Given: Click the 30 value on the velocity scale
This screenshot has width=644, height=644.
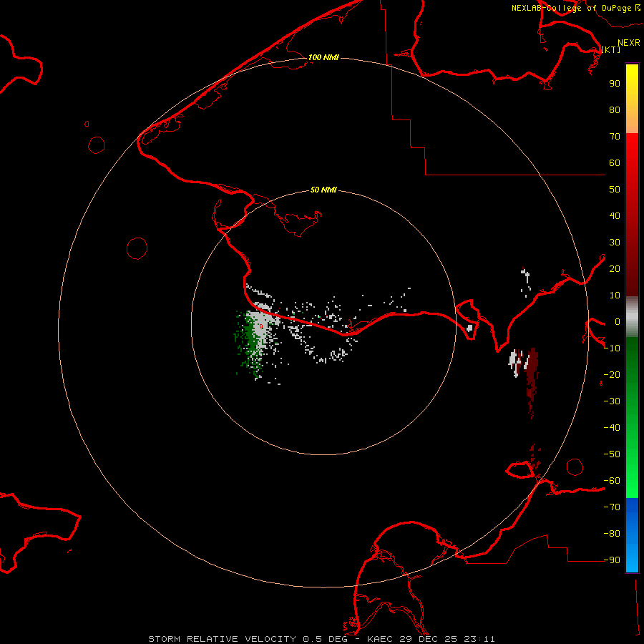Looking at the screenshot, I should pos(615,243).
